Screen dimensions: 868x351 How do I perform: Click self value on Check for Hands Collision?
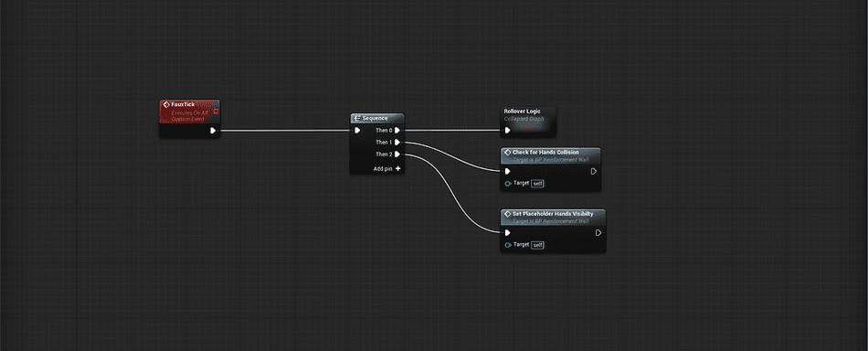tap(537, 183)
